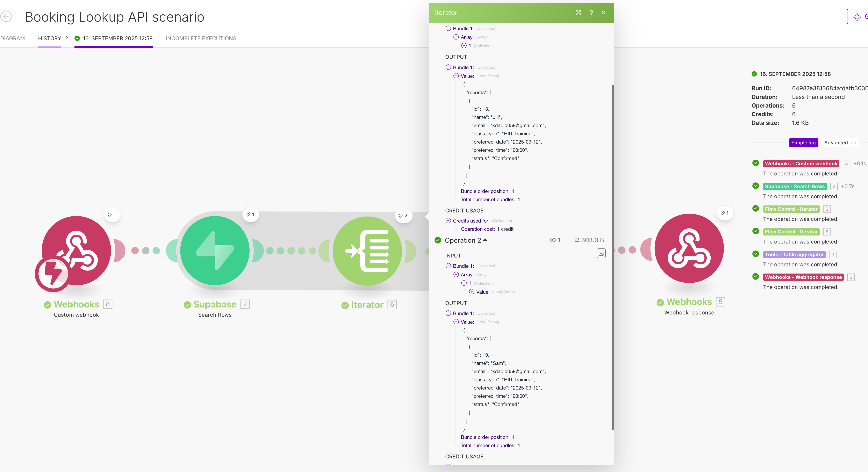The height and width of the screenshot is (472, 868).
Task: Open the Webhooks - Custom webhook log entry
Action: [801, 164]
